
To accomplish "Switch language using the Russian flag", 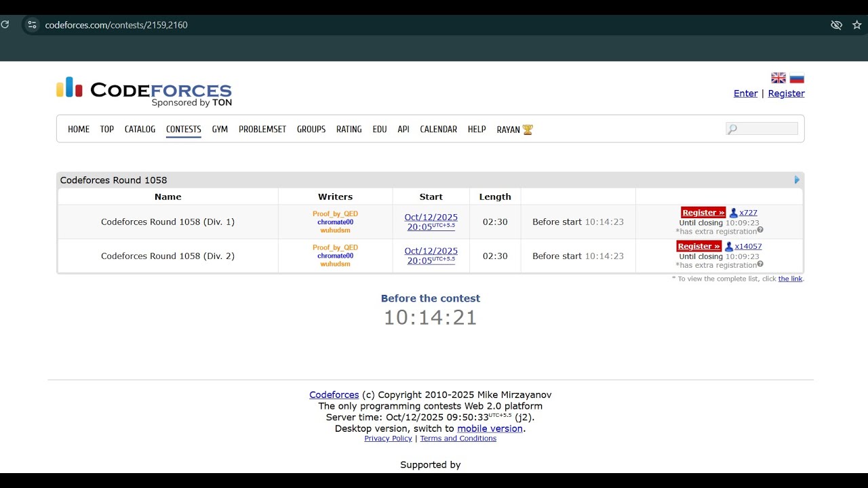I will 797,78.
